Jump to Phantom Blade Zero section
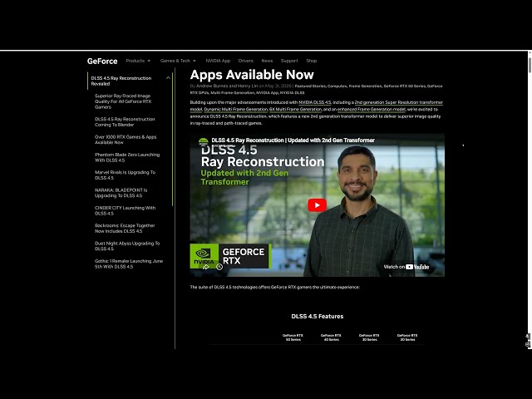This screenshot has height=399, width=532. coord(127,157)
